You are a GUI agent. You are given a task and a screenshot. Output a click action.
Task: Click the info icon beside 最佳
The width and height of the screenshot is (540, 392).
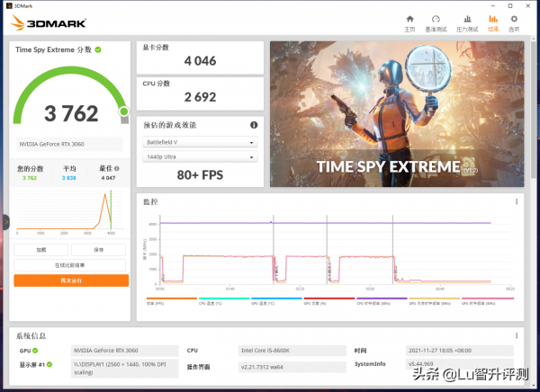pyautogui.click(x=117, y=169)
